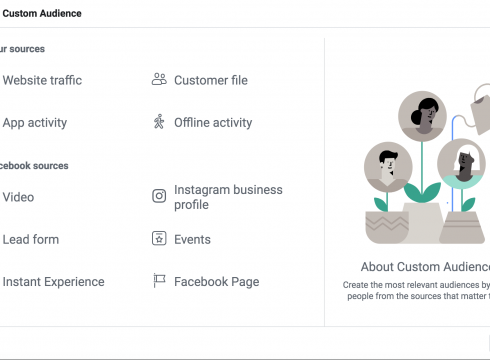The width and height of the screenshot is (490, 360).
Task: Select Video as Facebook source
Action: pos(18,197)
